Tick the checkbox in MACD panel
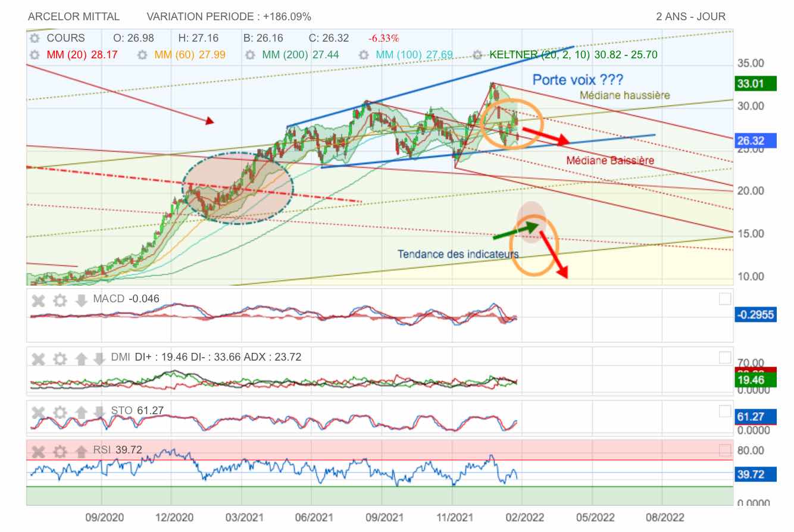Image resolution: width=794 pixels, height=532 pixels. (724, 299)
